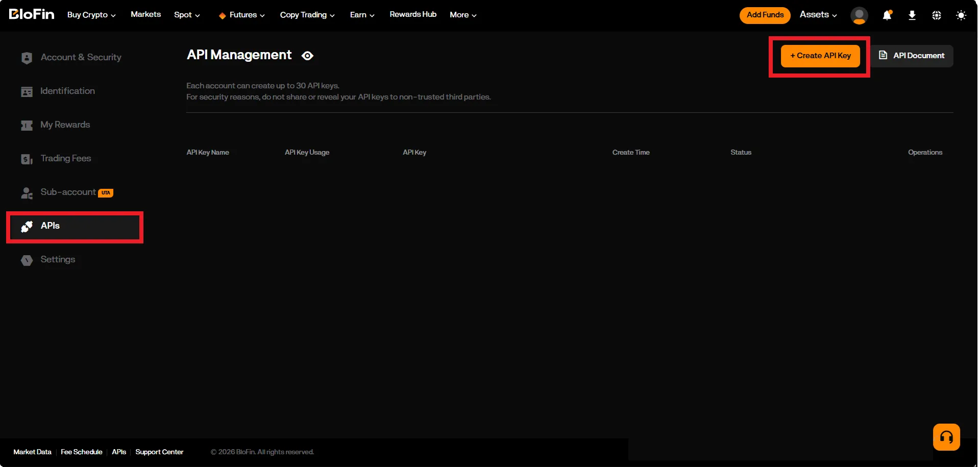Click the Account & Security shield icon
The height and width of the screenshot is (467, 980).
pyautogui.click(x=27, y=58)
